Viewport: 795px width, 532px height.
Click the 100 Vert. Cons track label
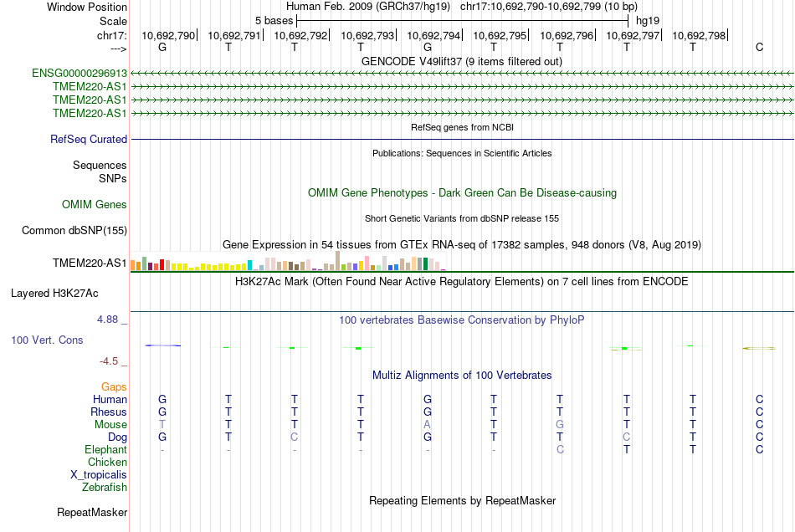click(47, 340)
